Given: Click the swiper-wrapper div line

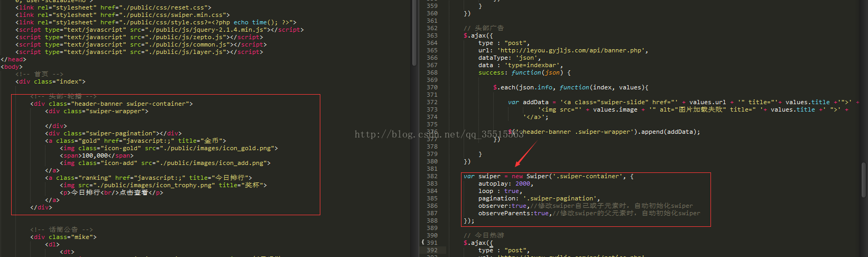Looking at the screenshot, I should click(97, 111).
